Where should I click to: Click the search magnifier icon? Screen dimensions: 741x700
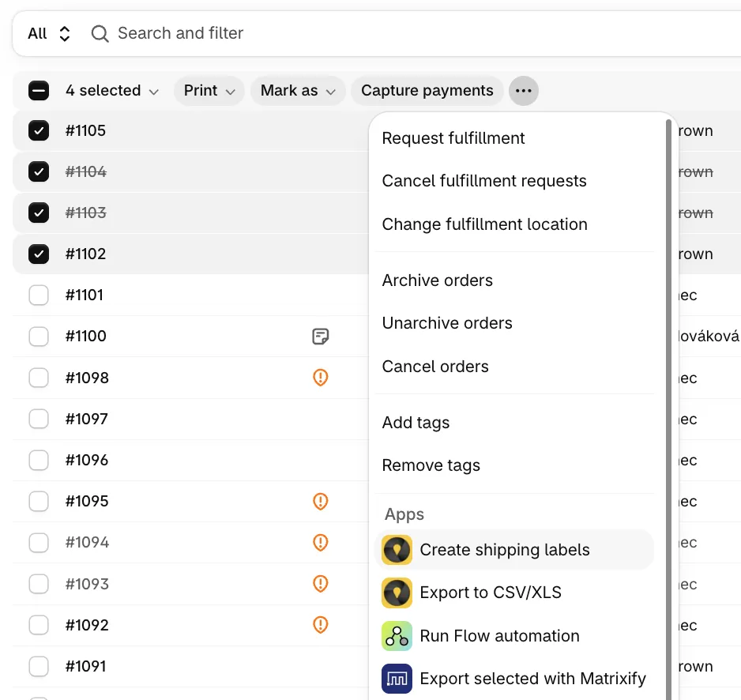(100, 33)
